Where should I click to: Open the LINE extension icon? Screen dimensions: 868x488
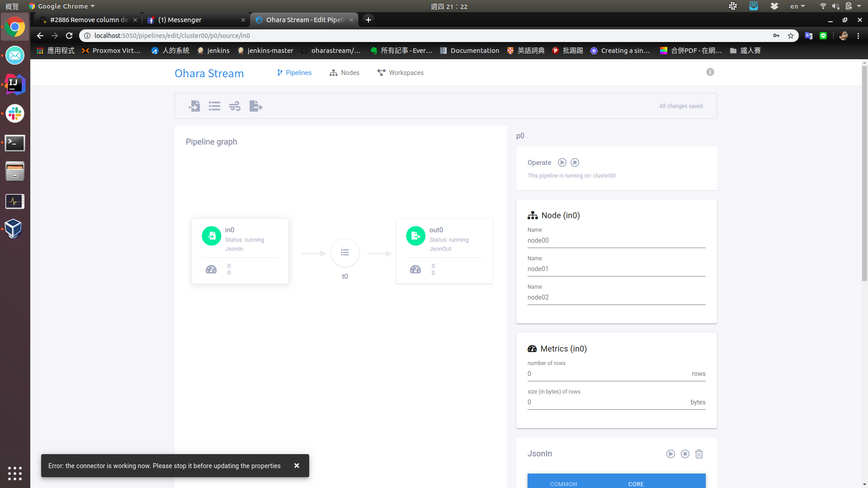(823, 36)
